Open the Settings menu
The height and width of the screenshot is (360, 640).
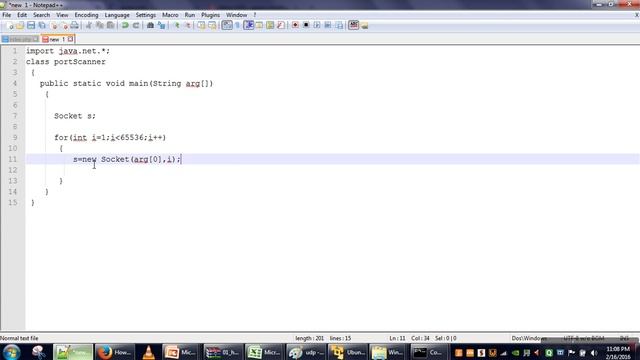tap(146, 15)
